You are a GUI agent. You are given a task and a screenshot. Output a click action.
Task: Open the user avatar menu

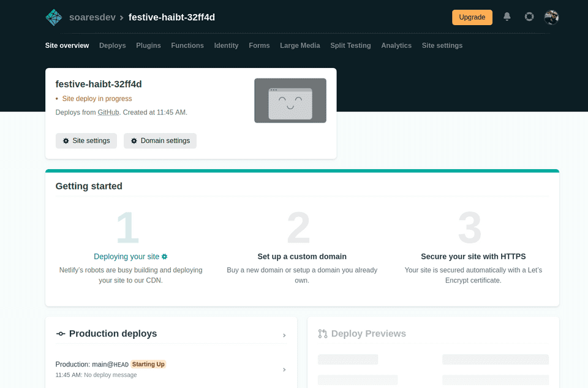click(551, 17)
